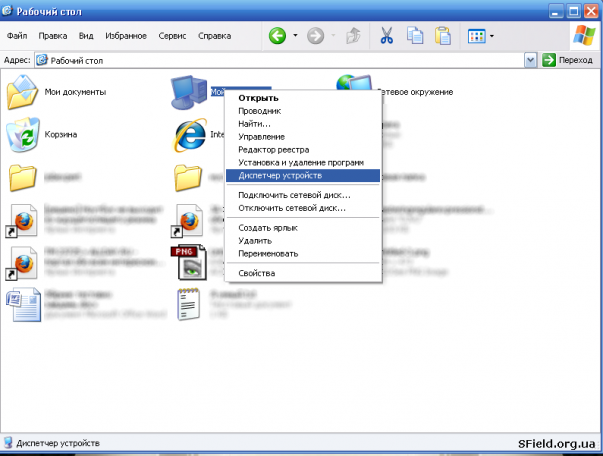Click the Адрес field showing Рабочий стол

tap(280, 60)
